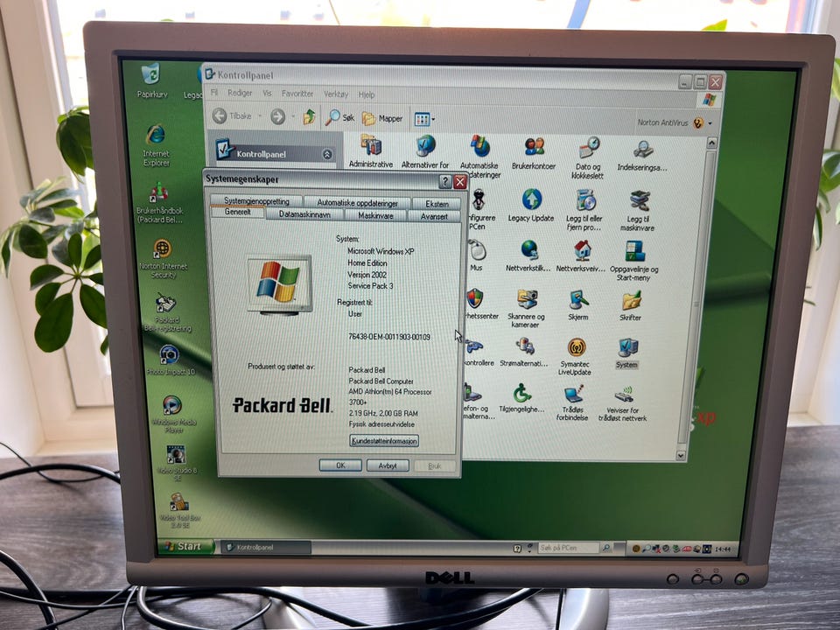Screen dimensions: 840x630
Task: Click Søk search toolbar button
Action: (339, 117)
